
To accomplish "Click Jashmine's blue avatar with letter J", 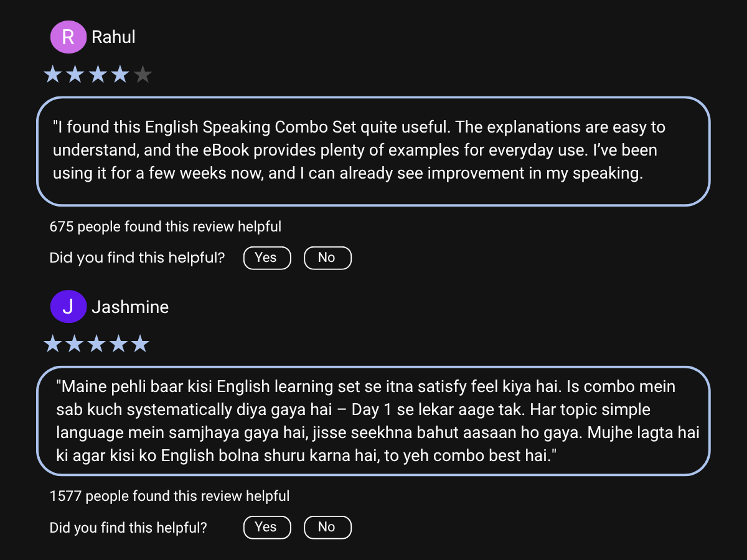I will tap(68, 307).
